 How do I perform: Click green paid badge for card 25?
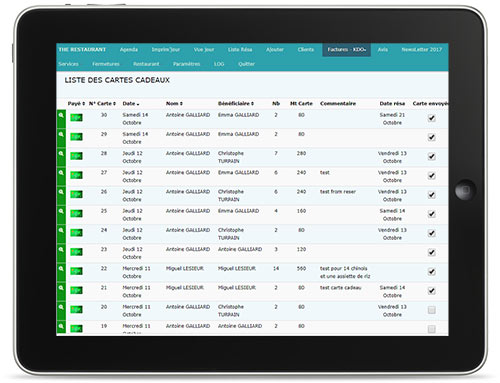pos(76,214)
